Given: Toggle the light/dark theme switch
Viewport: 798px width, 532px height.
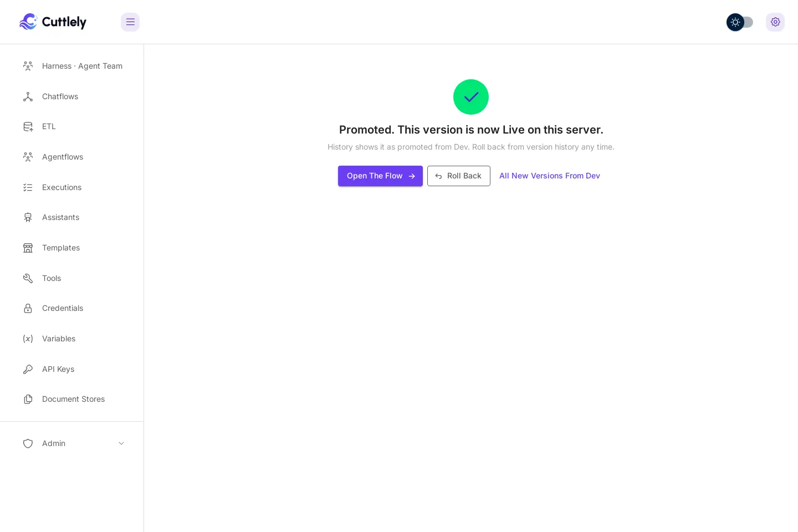Looking at the screenshot, I should coord(740,22).
